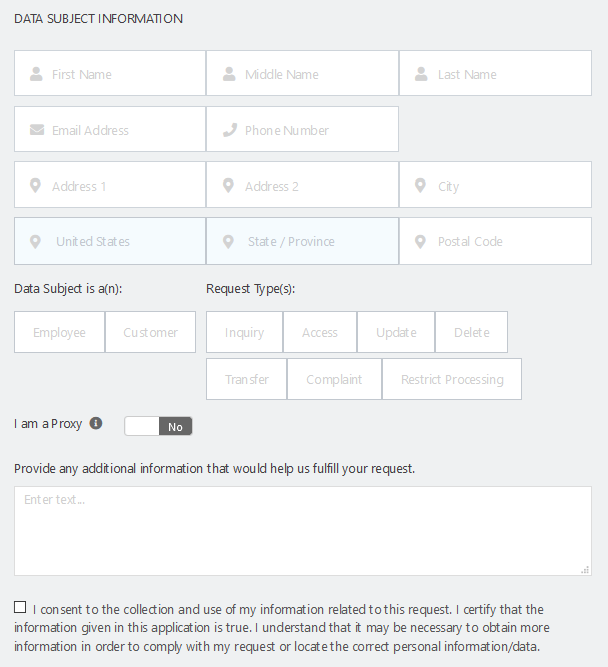Check the consent checkbox

tap(21, 607)
